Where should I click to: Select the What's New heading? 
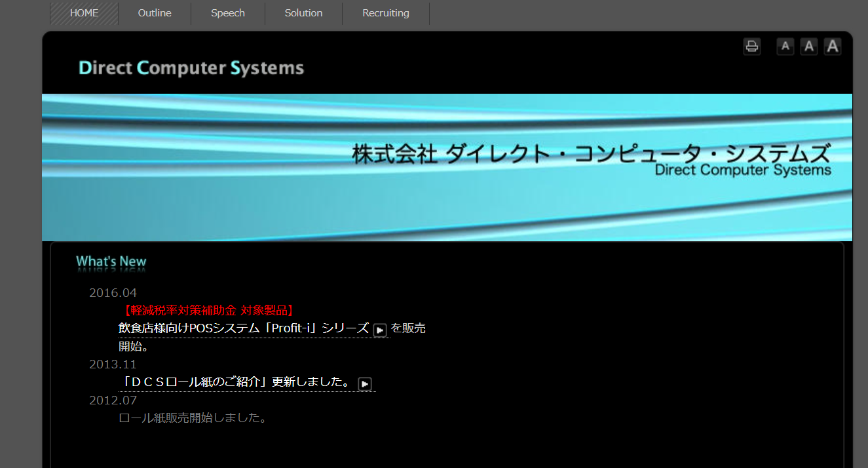point(111,262)
